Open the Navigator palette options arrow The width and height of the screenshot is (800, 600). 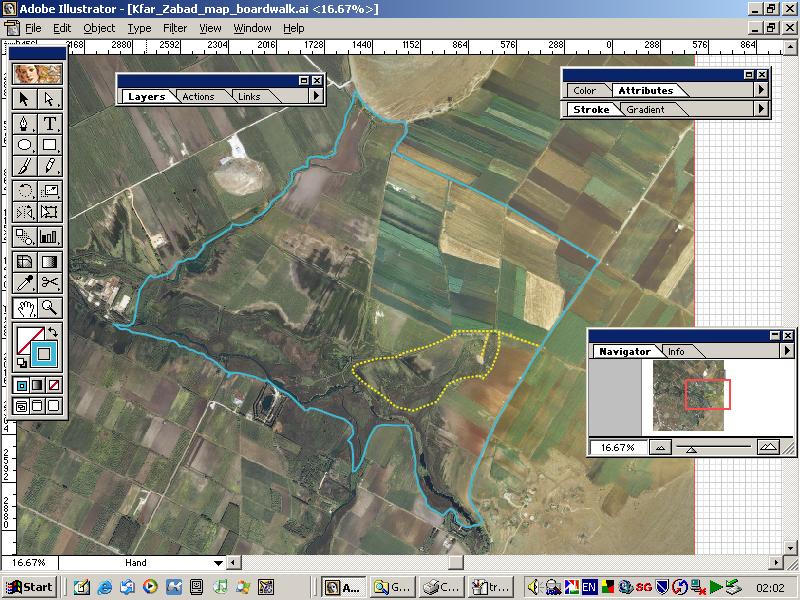[x=787, y=351]
